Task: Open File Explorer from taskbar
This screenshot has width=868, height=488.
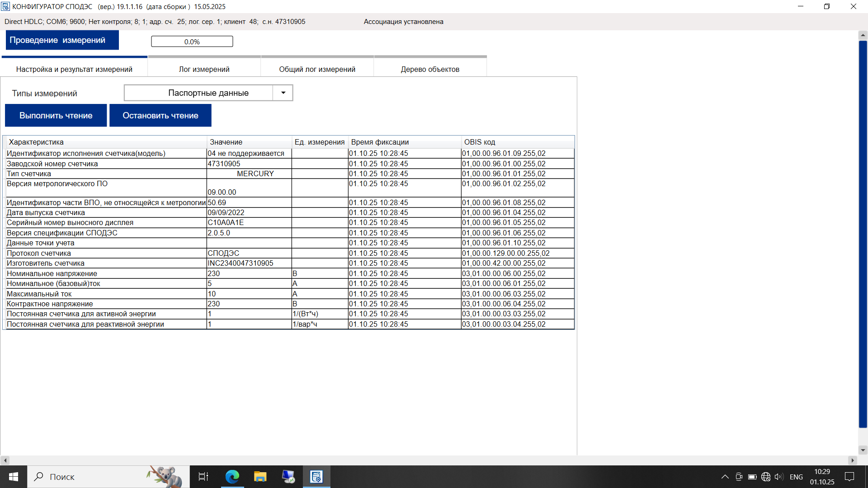Action: (x=260, y=477)
